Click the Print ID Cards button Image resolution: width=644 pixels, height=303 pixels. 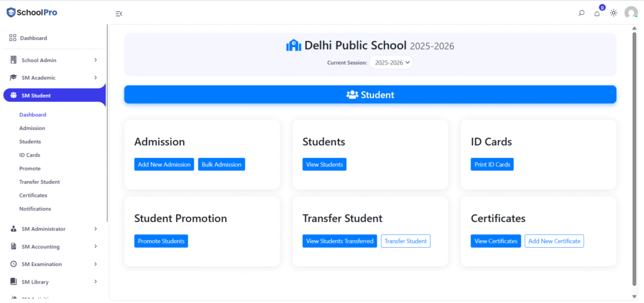tap(492, 164)
